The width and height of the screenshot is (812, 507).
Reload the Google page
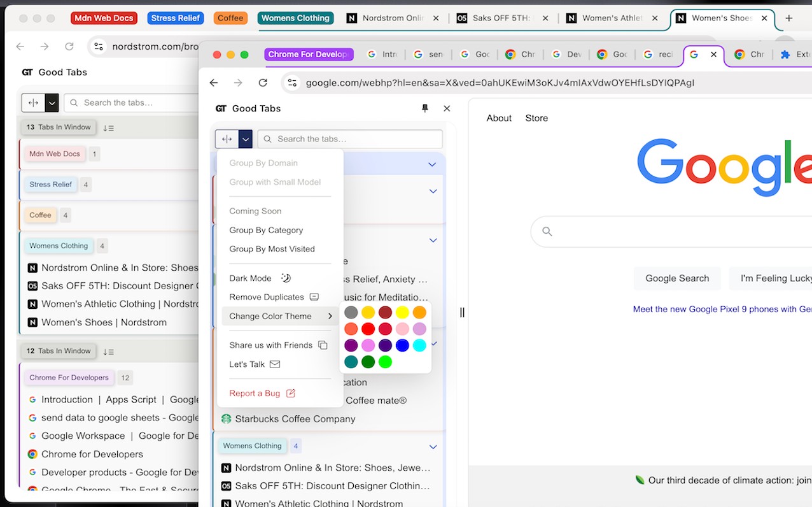point(263,83)
